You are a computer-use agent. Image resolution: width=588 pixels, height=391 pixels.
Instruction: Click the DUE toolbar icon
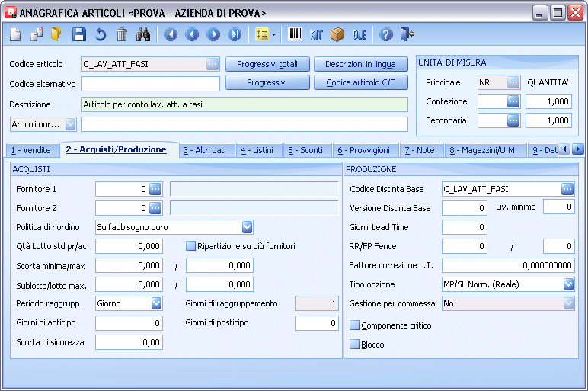(360, 34)
